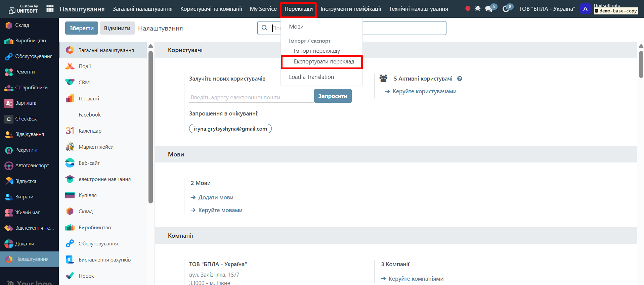
Task: Select Експортувати переклад menu entry
Action: (x=324, y=62)
